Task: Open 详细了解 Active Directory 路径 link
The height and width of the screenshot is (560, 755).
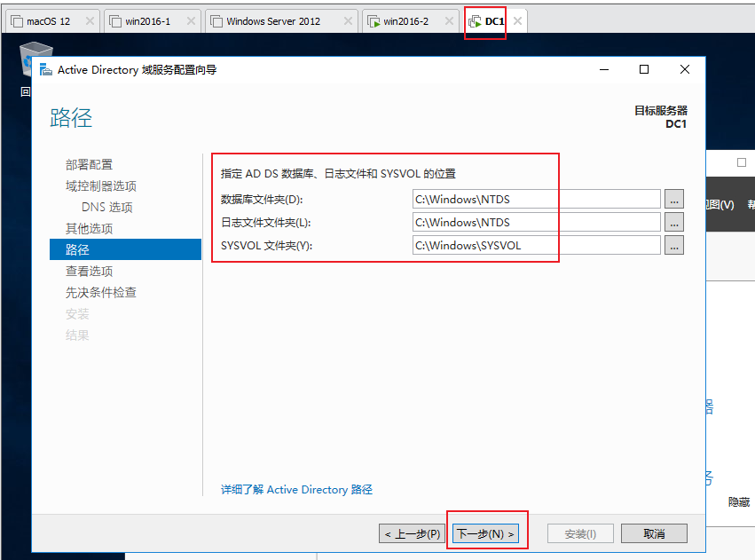Action: (x=296, y=490)
